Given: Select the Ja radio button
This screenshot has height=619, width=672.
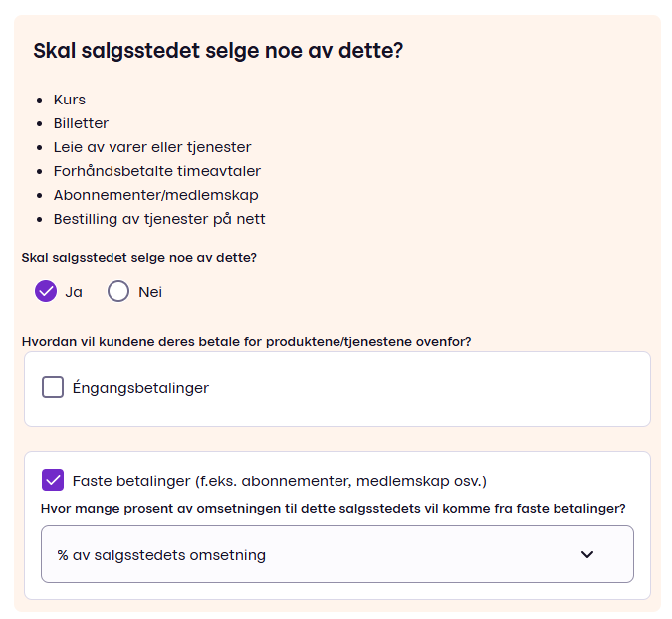Looking at the screenshot, I should pyautogui.click(x=46, y=291).
